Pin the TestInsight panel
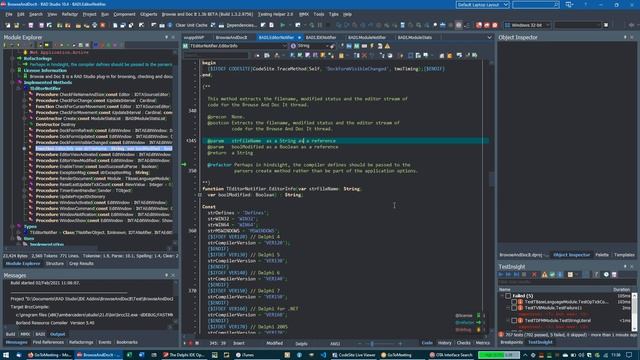This screenshot has height=360, width=640. (625, 267)
